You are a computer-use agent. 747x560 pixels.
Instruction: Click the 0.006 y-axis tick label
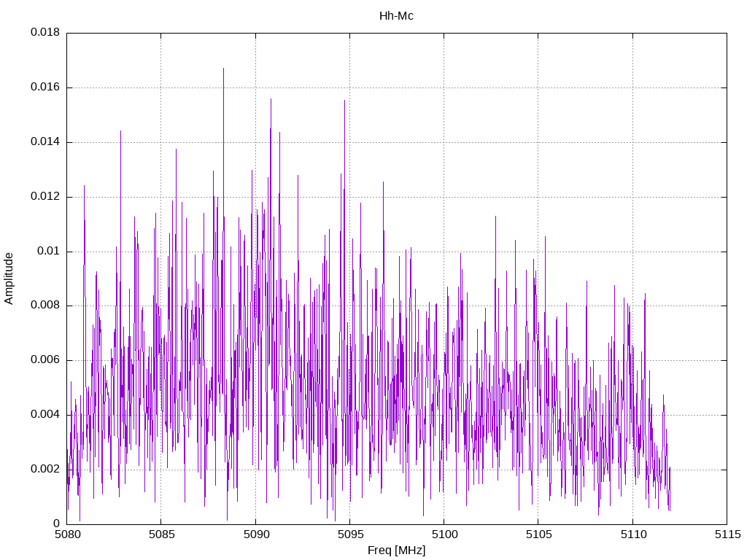44,360
